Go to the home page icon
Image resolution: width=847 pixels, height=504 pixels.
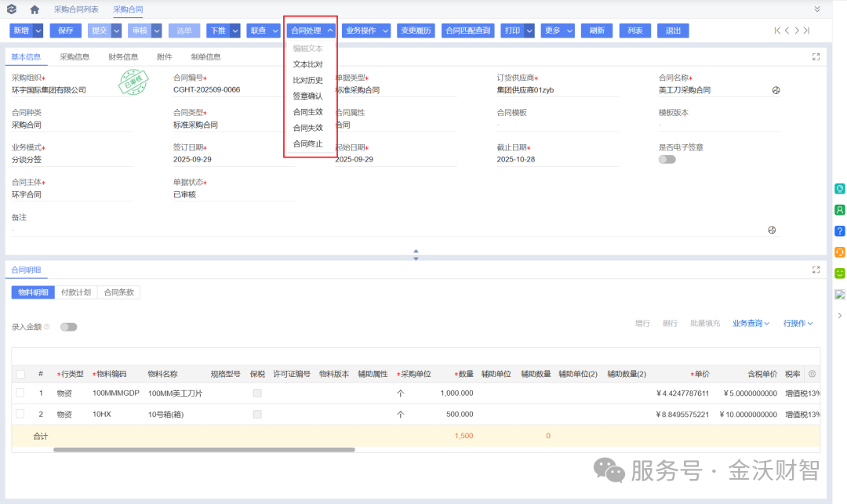click(35, 9)
